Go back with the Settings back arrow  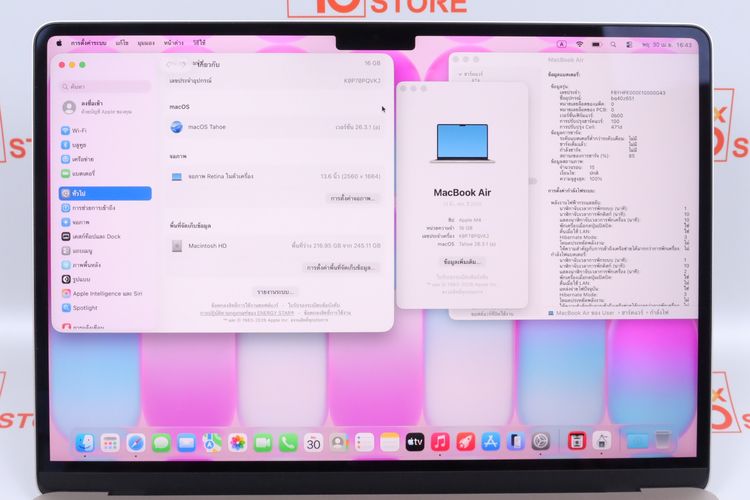tap(171, 64)
